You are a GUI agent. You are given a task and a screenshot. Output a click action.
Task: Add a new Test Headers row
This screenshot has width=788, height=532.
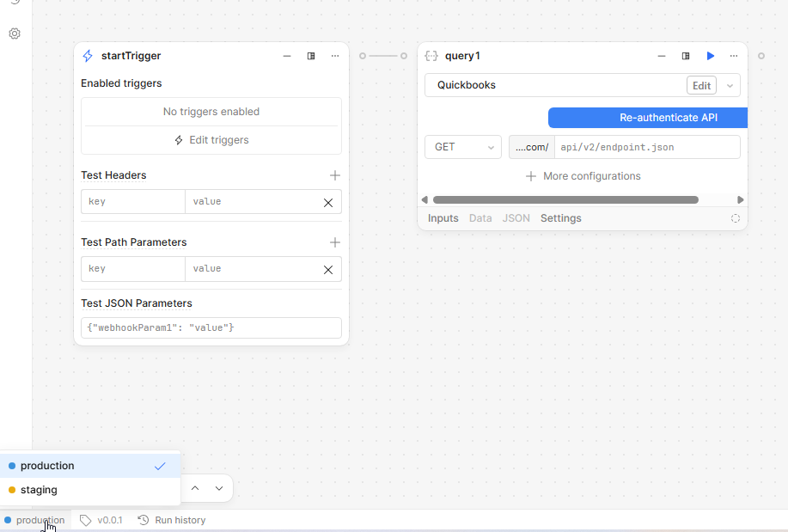(x=335, y=175)
